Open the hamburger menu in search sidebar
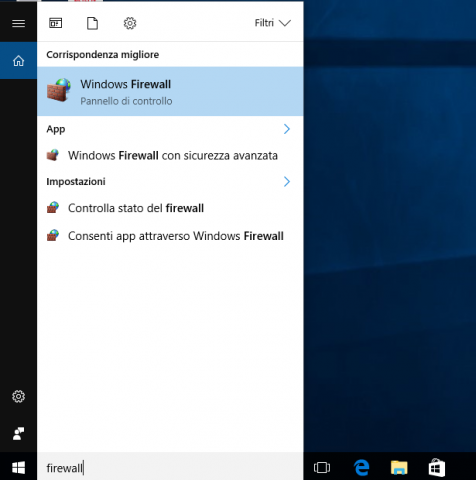 [18, 23]
